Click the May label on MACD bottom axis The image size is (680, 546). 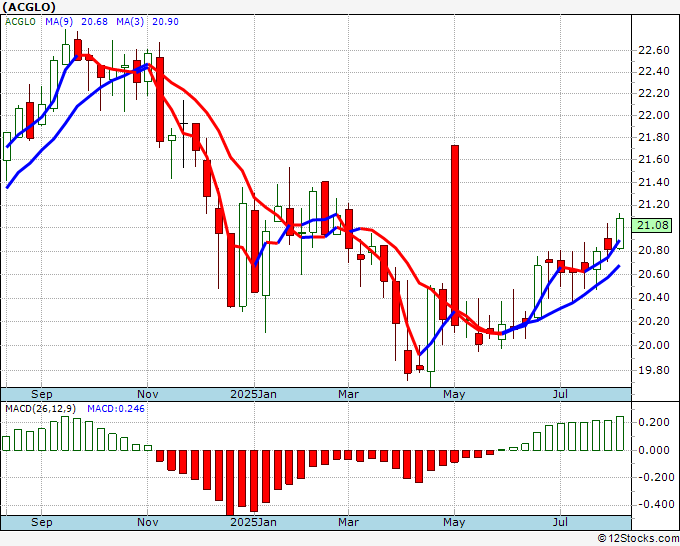tap(454, 522)
